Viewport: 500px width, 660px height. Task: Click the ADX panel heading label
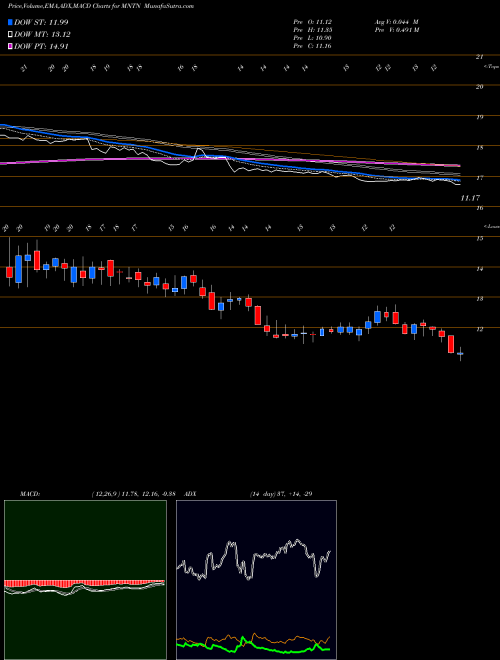tap(191, 494)
